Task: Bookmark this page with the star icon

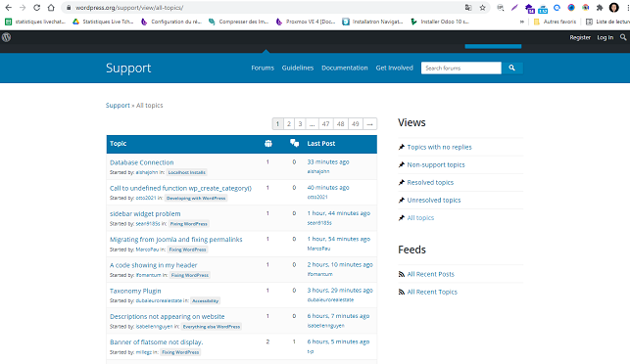Action: click(x=483, y=8)
